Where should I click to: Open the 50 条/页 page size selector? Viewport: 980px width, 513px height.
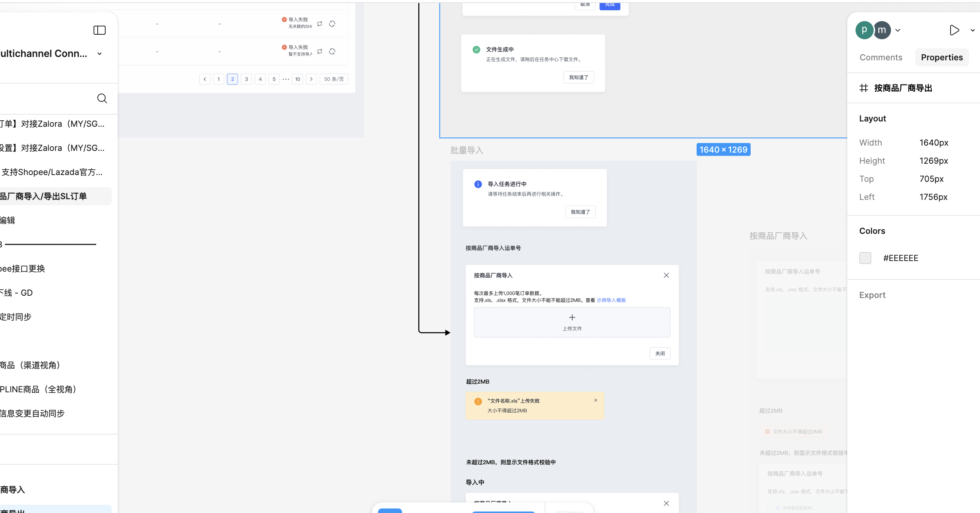(x=333, y=79)
